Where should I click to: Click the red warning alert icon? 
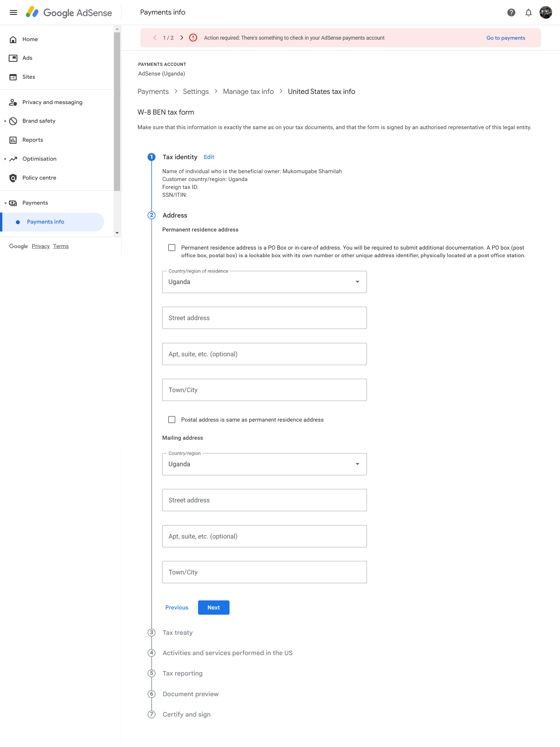[x=193, y=38]
